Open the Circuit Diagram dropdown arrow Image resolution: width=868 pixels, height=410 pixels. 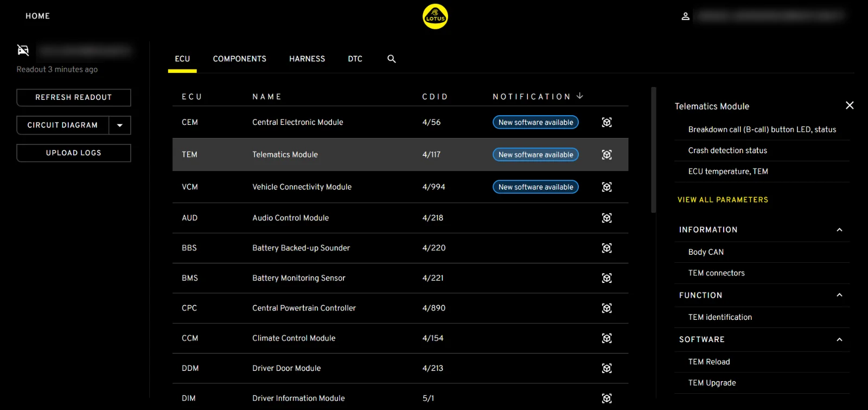point(120,125)
